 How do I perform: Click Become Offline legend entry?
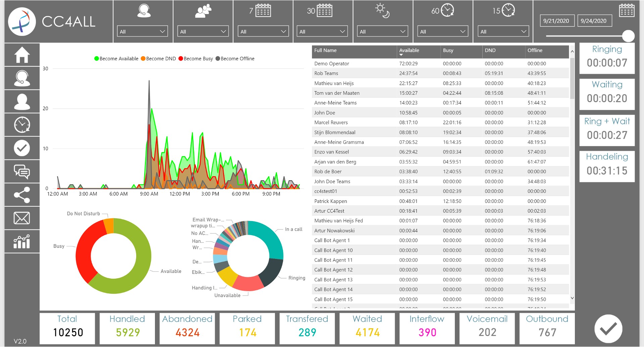[235, 59]
